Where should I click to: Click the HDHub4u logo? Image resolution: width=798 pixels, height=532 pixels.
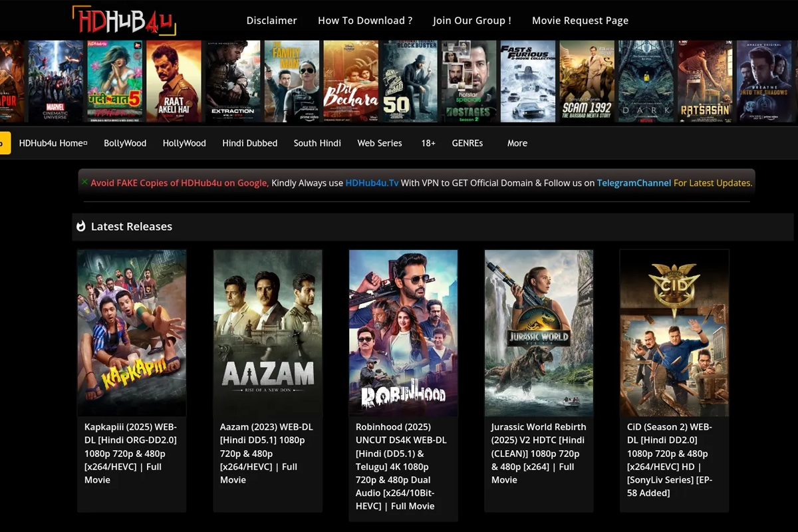(124, 20)
